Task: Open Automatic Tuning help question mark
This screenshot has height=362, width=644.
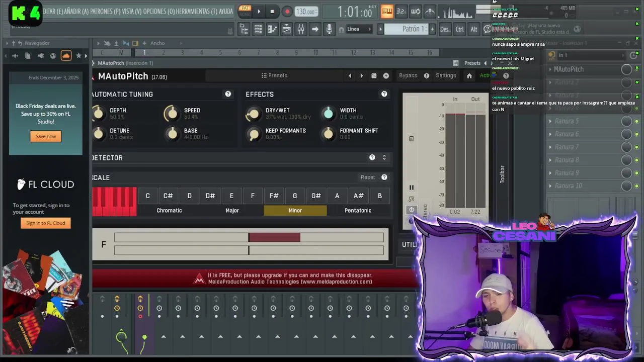Action: pyautogui.click(x=228, y=94)
